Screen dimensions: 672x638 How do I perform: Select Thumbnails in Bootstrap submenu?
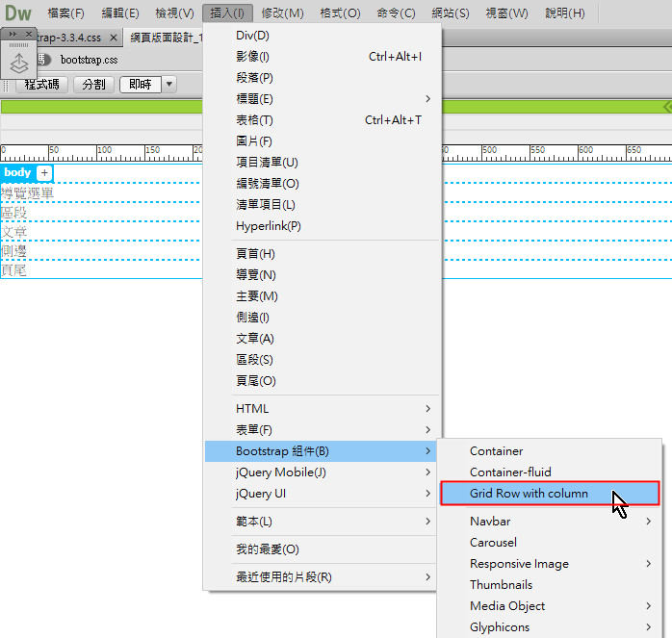pyautogui.click(x=550, y=585)
